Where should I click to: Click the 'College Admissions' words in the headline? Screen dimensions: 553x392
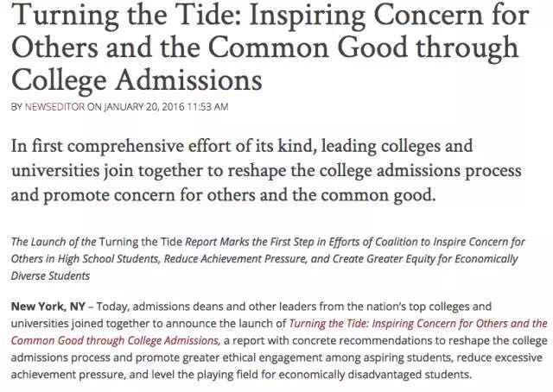pyautogui.click(x=137, y=80)
